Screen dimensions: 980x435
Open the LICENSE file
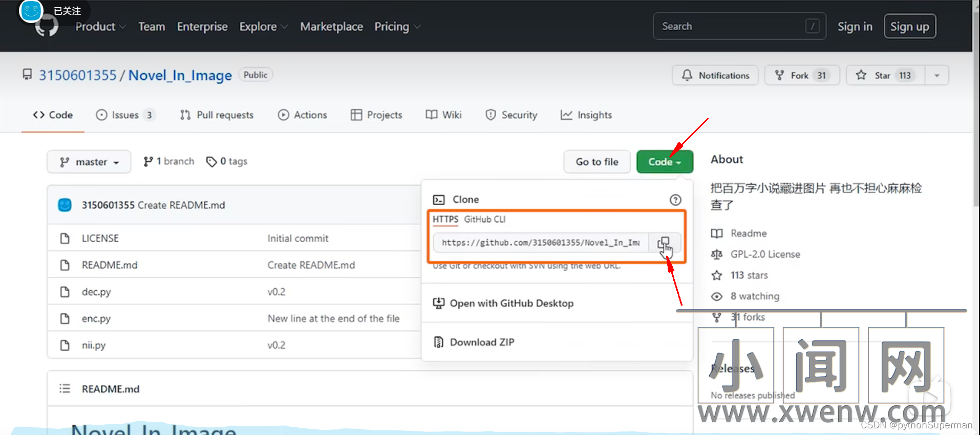pos(100,238)
